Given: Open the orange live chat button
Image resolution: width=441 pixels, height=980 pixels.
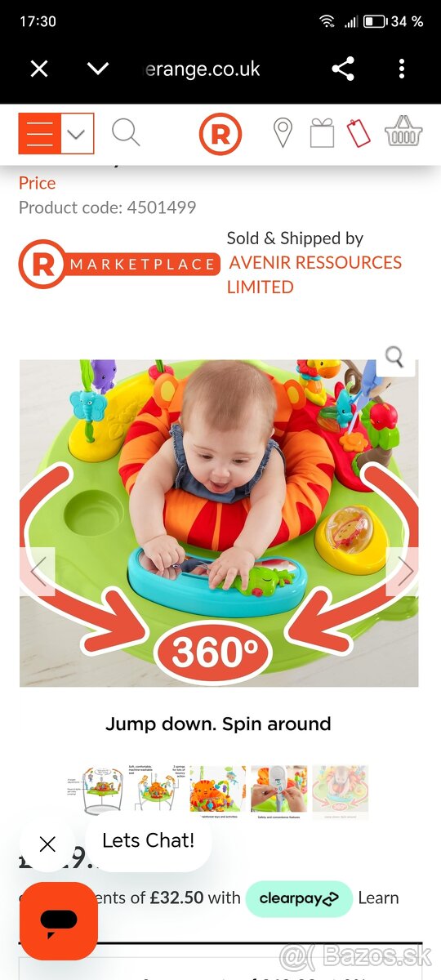Looking at the screenshot, I should coord(59,921).
